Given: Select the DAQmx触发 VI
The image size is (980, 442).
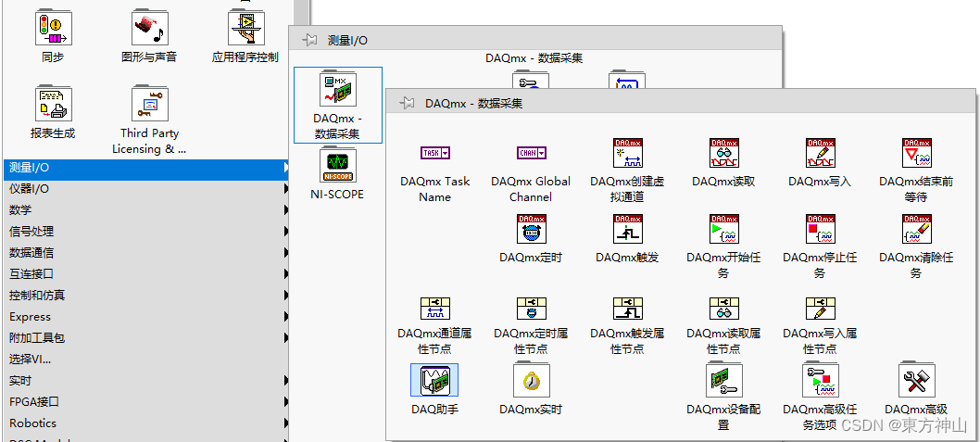Looking at the screenshot, I should pos(628,229).
